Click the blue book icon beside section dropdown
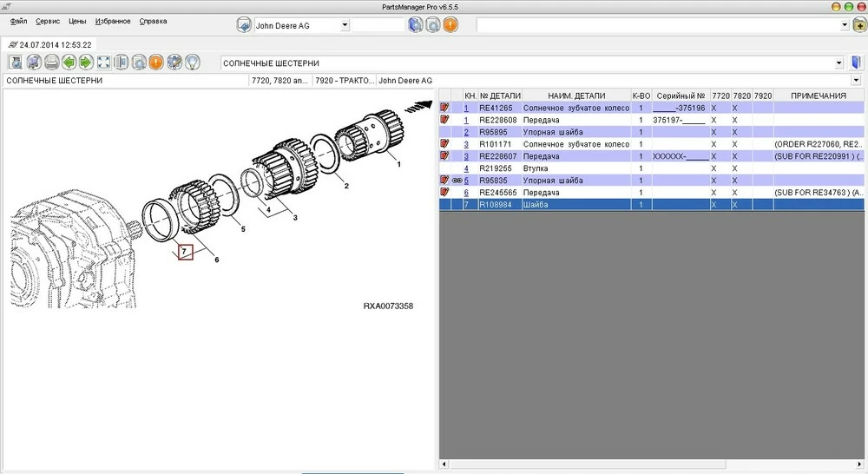Screen dimensions: 868x474 856,63
